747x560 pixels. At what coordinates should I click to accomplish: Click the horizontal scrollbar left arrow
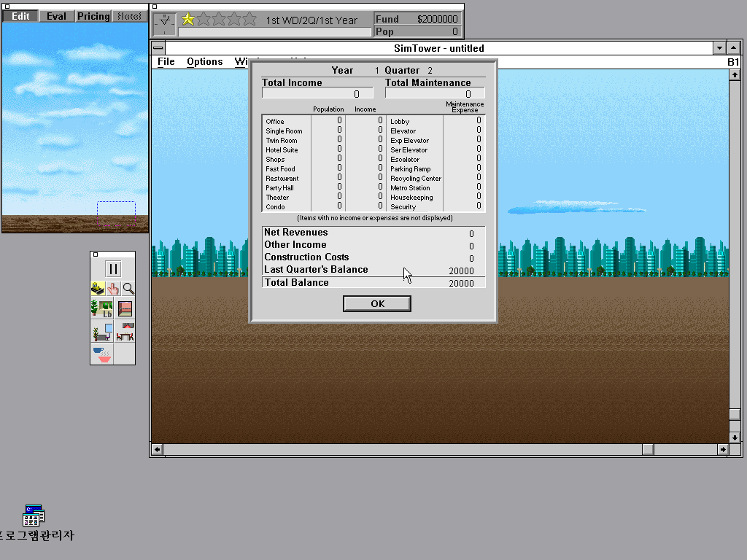[158, 449]
